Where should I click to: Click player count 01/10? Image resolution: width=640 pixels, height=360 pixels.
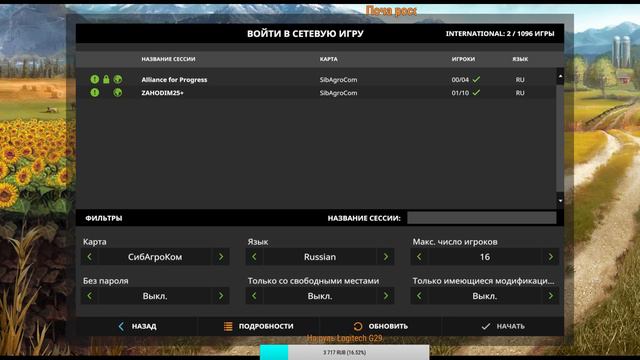(460, 93)
